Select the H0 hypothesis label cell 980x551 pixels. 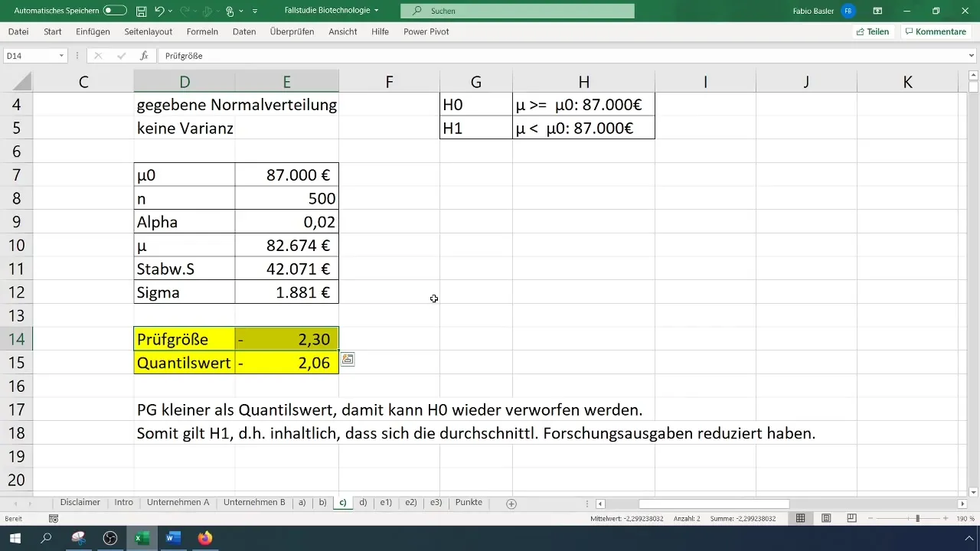pyautogui.click(x=476, y=105)
